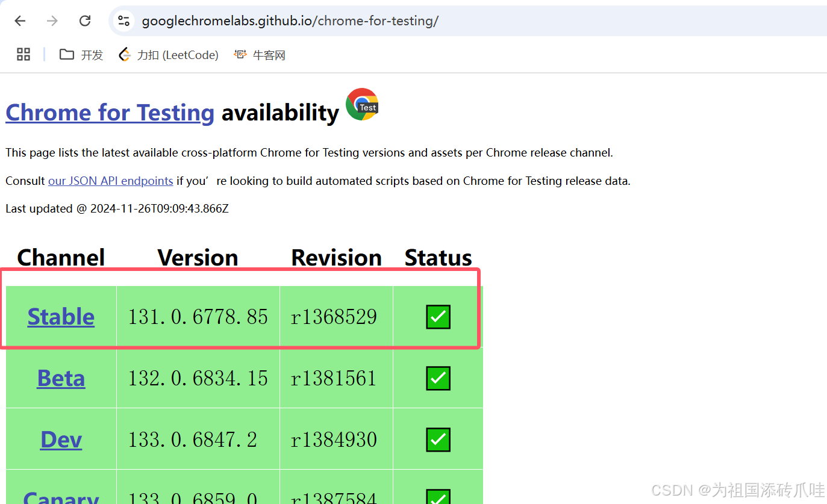The height and width of the screenshot is (504, 827).
Task: Open the Chrome for Testing heading link
Action: tap(110, 113)
